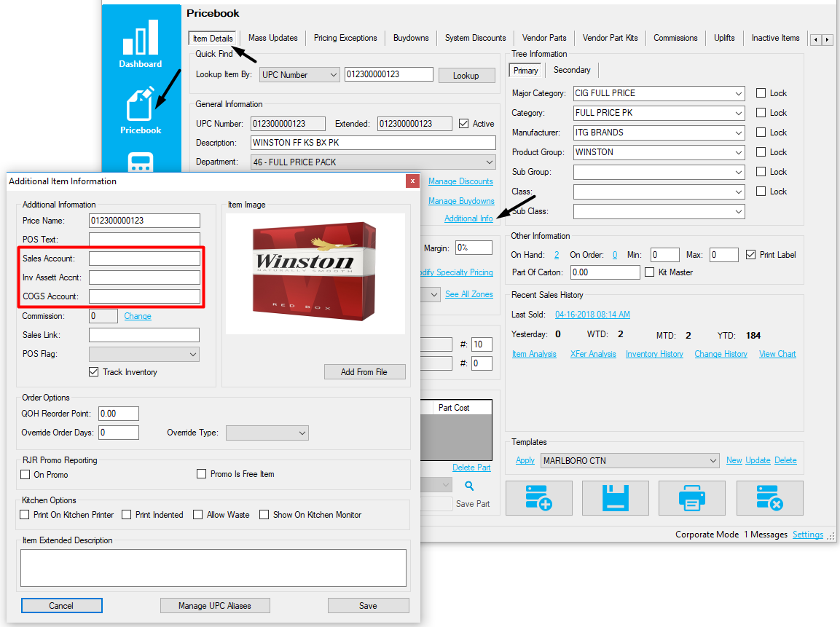Open the Inventory History link
This screenshot has width=840, height=627.
pos(654,354)
